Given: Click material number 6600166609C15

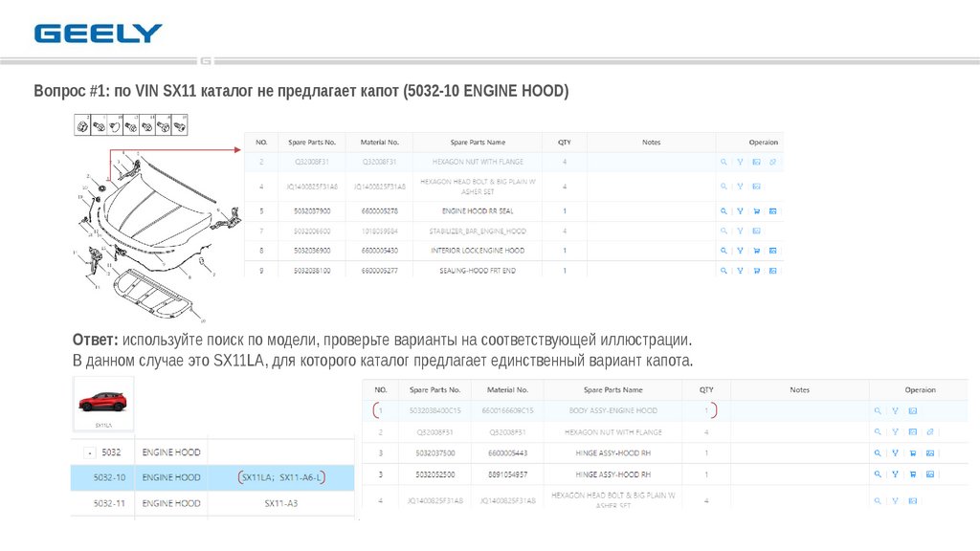Looking at the screenshot, I should pos(507,411).
